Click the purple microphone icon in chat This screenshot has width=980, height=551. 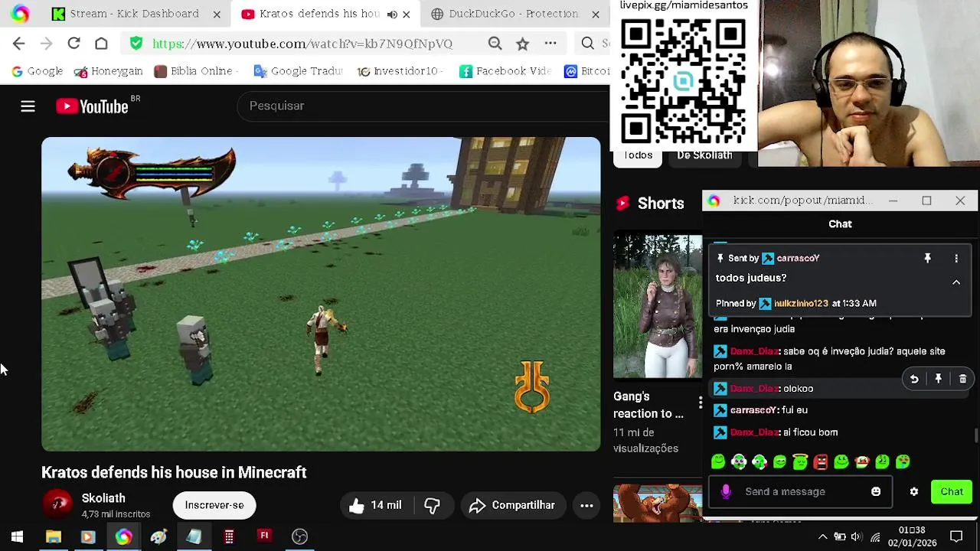pos(726,491)
